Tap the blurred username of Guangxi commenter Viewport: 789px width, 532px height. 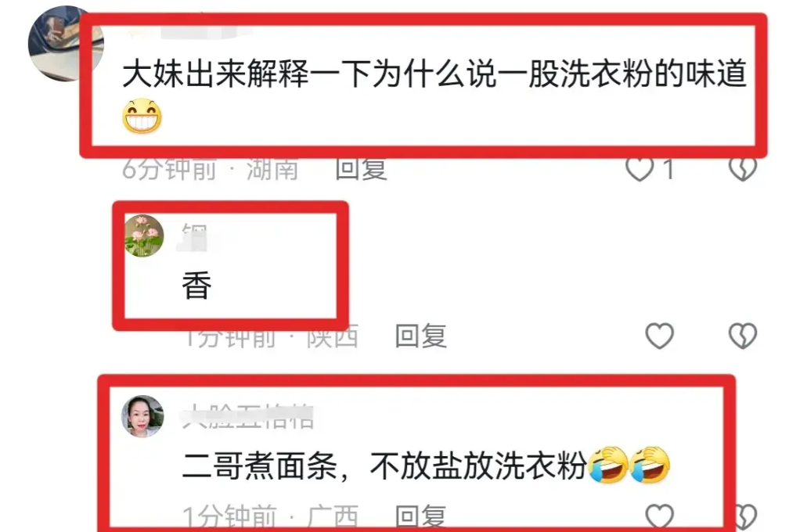(x=247, y=416)
